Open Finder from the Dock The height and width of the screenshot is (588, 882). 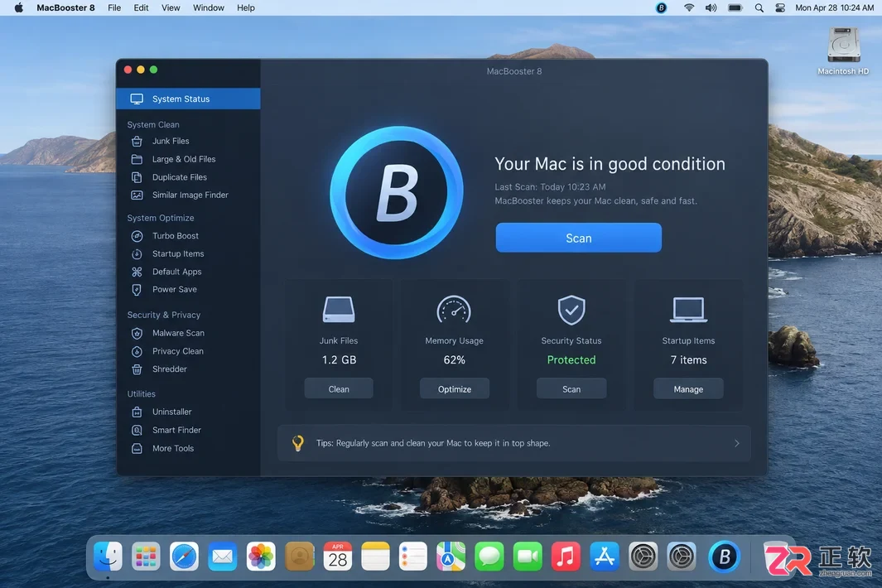(108, 557)
